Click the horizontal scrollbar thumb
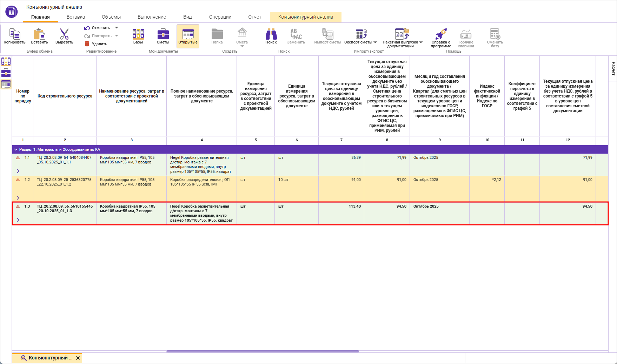This screenshot has height=364, width=617. point(263,351)
